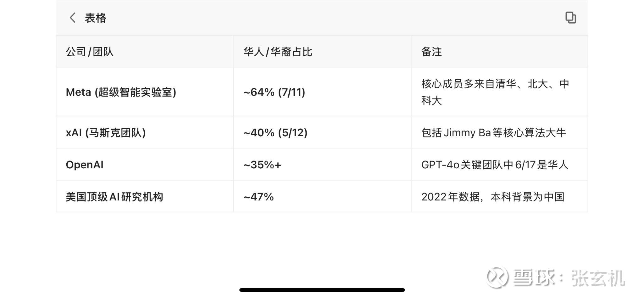Click the 表格 title text
The width and height of the screenshot is (644, 298).
96,18
